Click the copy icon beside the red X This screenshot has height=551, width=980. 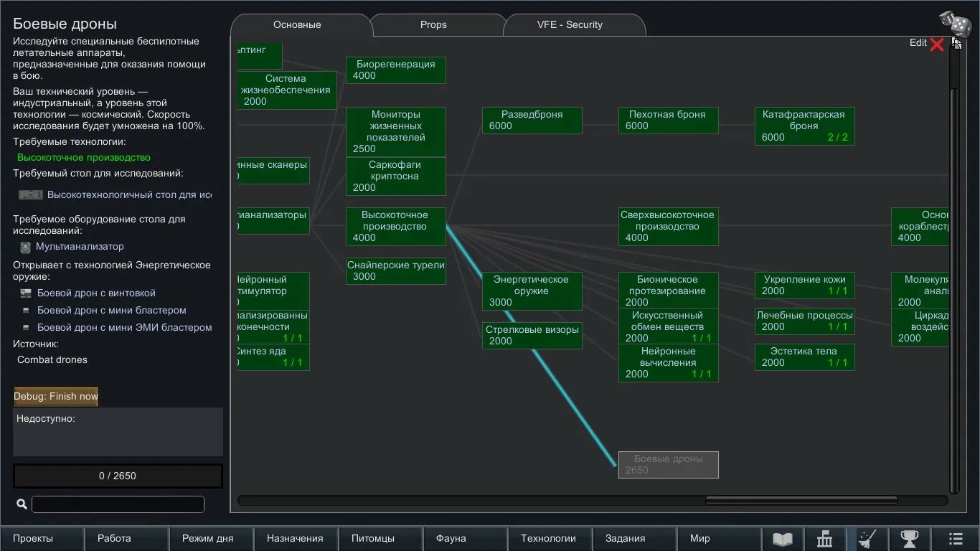[956, 43]
